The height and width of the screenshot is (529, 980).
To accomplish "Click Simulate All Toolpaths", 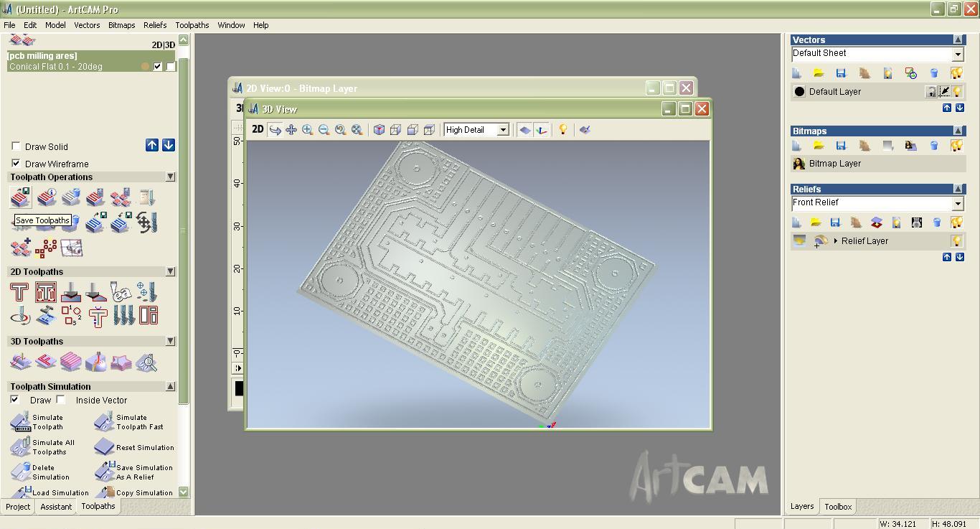I will coord(43,447).
